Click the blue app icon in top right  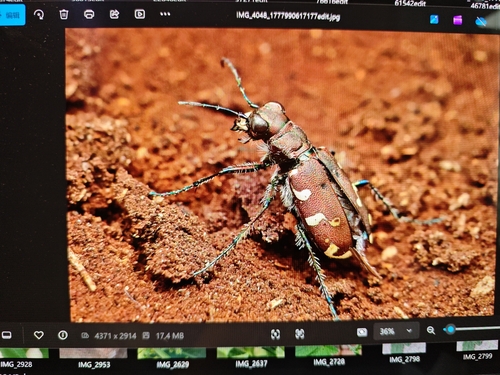(434, 19)
